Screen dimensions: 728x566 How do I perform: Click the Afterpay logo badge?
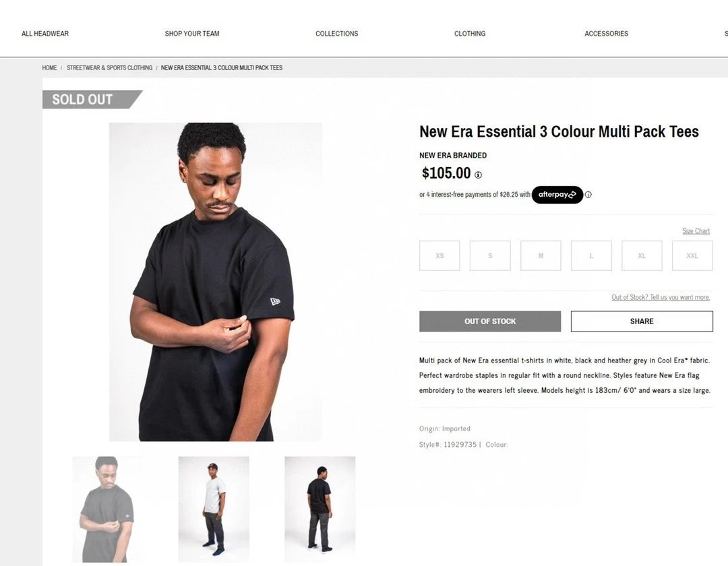pyautogui.click(x=557, y=195)
